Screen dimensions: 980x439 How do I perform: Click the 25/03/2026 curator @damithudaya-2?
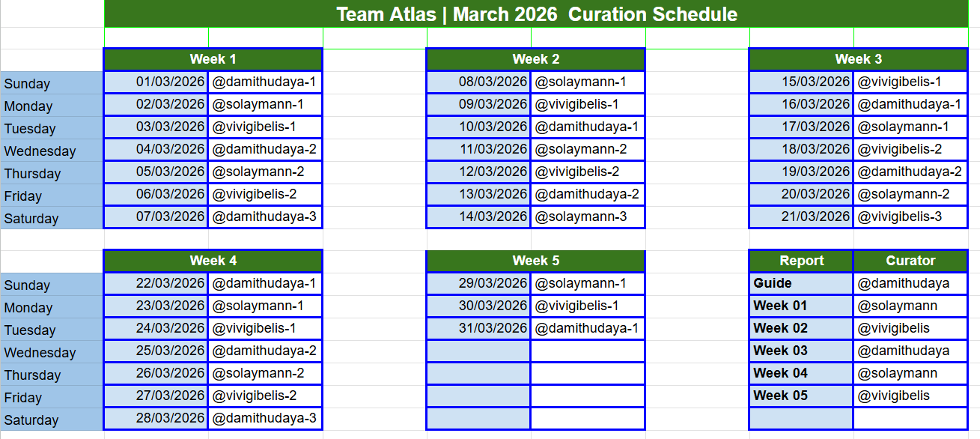265,351
